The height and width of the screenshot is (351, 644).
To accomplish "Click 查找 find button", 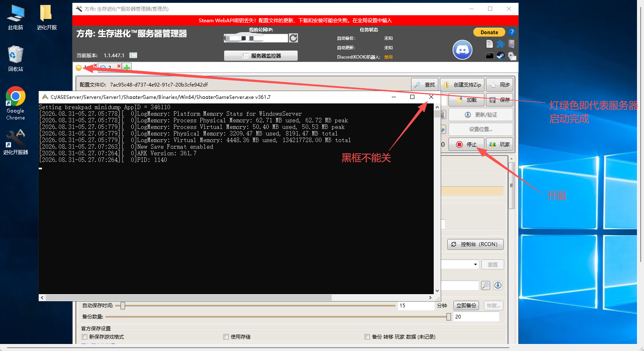I will (425, 85).
